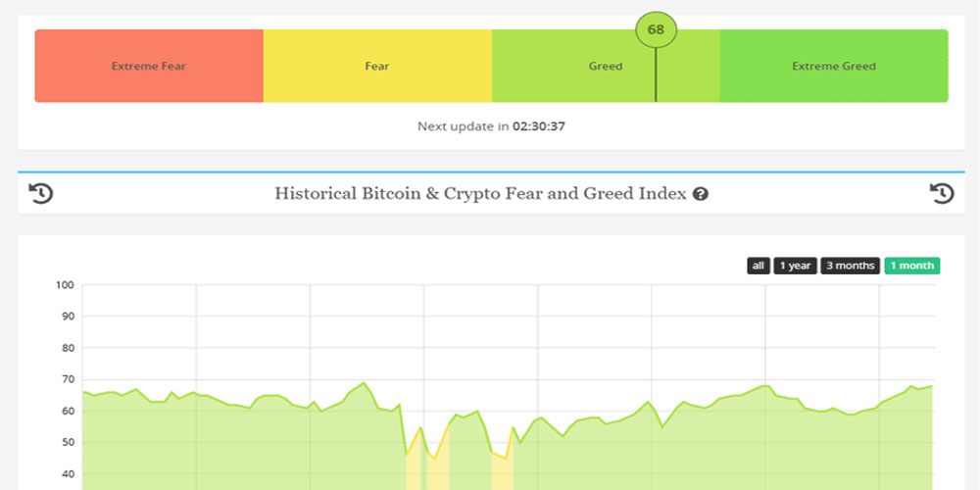Click the history clock icon left of the title

point(40,193)
